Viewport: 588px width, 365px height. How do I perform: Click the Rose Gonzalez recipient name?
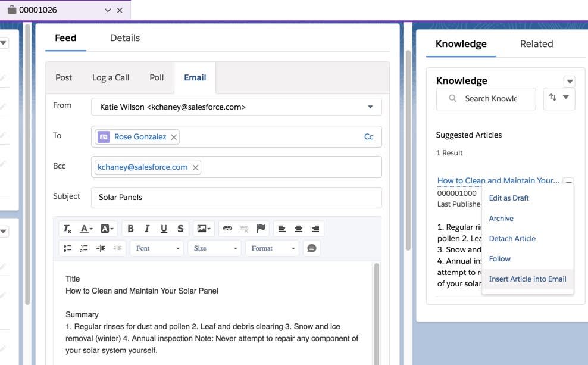(140, 137)
